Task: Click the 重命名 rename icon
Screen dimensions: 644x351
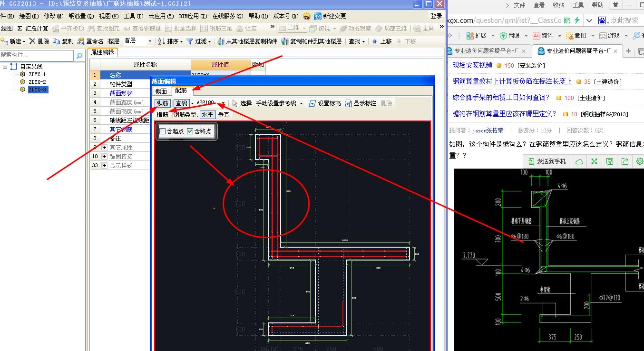Action: point(81,41)
